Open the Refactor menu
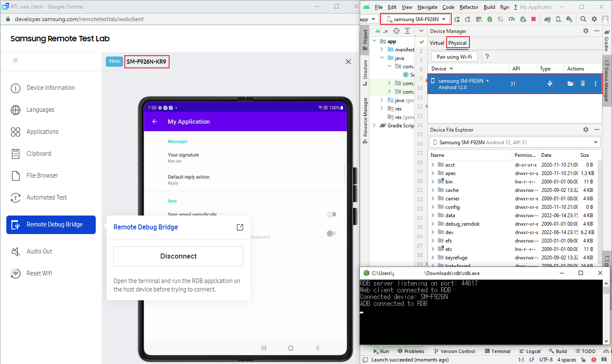Screen dimensions: 612x364 [x=469, y=7]
